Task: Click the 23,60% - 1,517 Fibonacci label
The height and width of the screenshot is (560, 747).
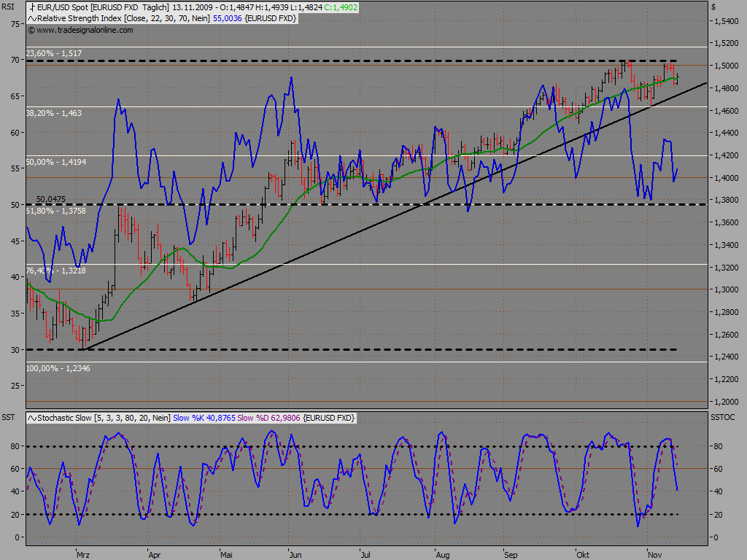Action: pyautogui.click(x=54, y=53)
